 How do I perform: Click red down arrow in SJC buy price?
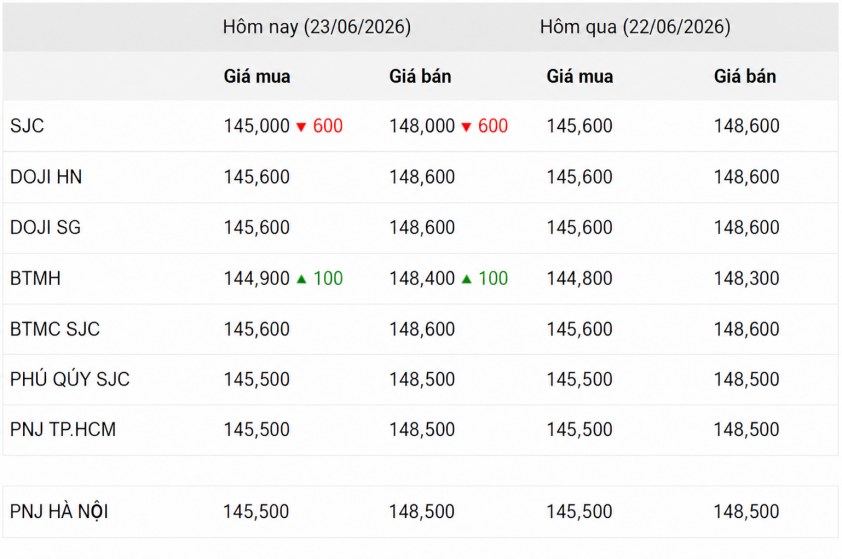pos(301,127)
